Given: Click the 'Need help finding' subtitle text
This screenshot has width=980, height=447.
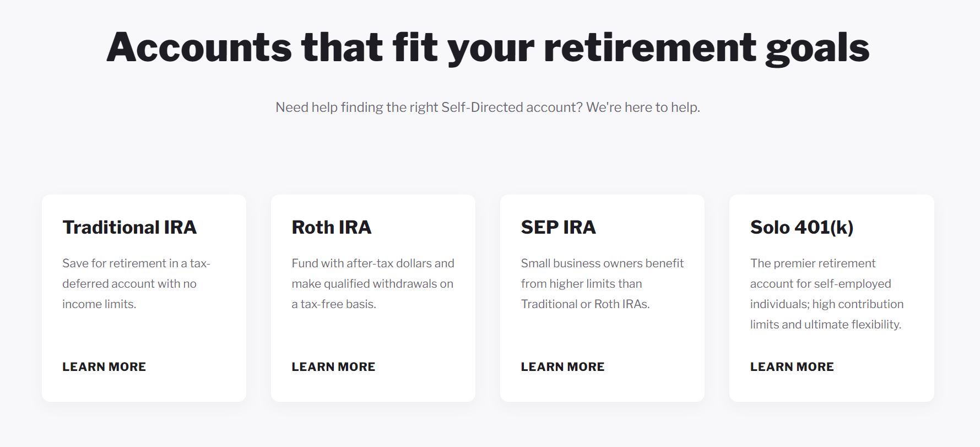Looking at the screenshot, I should [488, 107].
